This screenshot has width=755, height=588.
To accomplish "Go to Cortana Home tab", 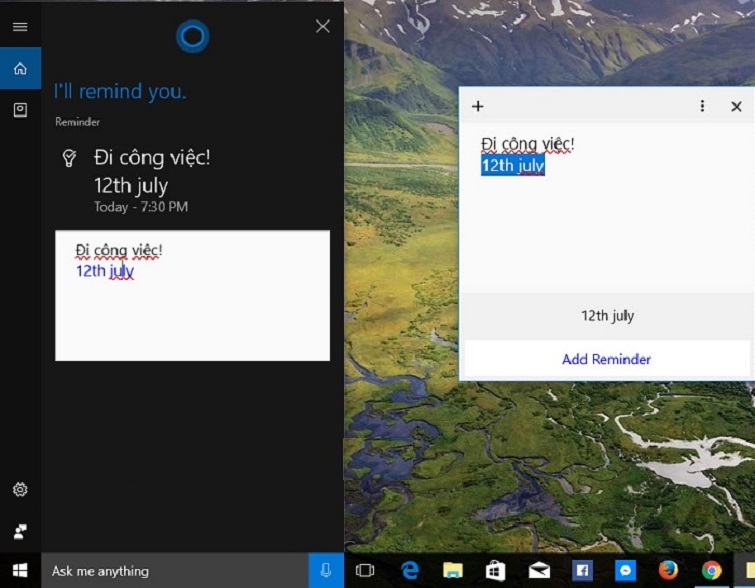I will point(20,69).
